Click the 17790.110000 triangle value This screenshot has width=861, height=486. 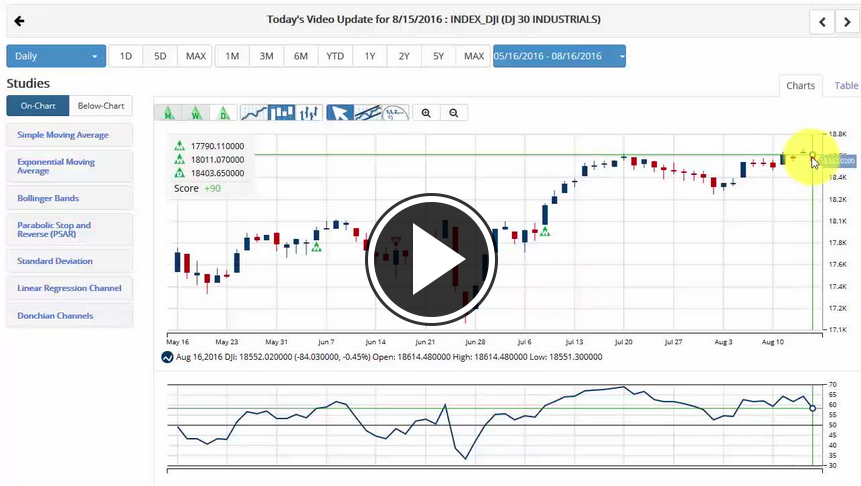pos(217,146)
